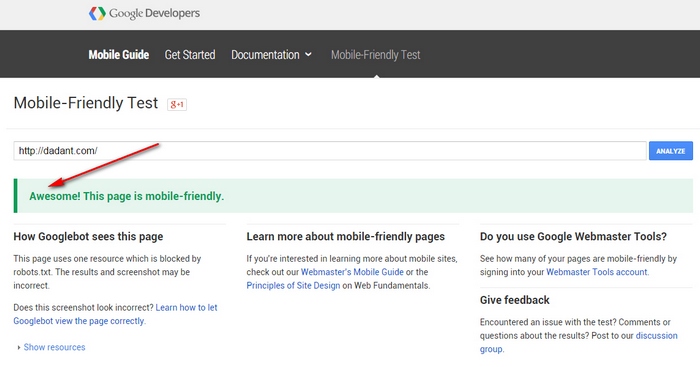This screenshot has height=367, width=700.
Task: Click the ANALYZE button
Action: tap(671, 151)
